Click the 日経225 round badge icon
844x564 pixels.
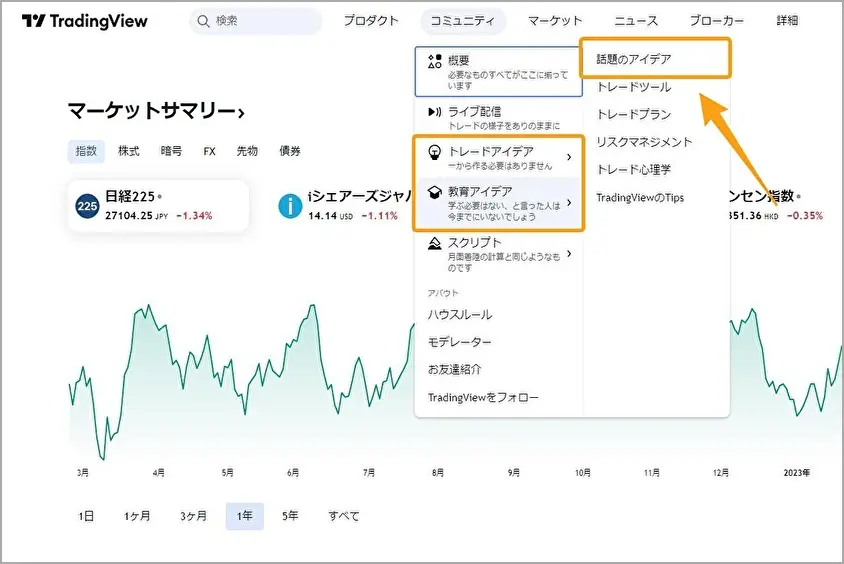coord(87,206)
